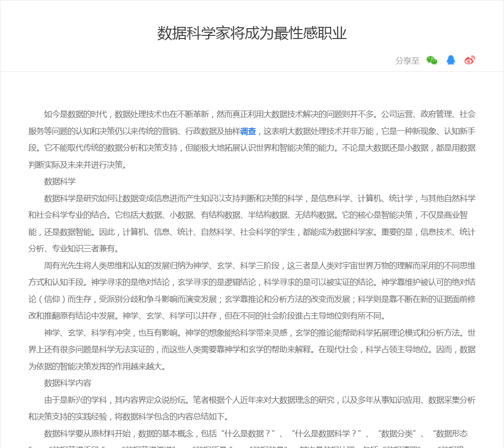Click the subheading "数据科学内容"
Screen dimensions: 504x448
point(68,383)
